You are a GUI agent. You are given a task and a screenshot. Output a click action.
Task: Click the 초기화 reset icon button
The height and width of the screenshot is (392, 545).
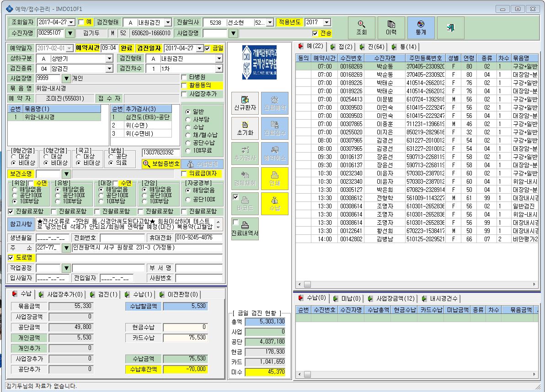coord(245,128)
